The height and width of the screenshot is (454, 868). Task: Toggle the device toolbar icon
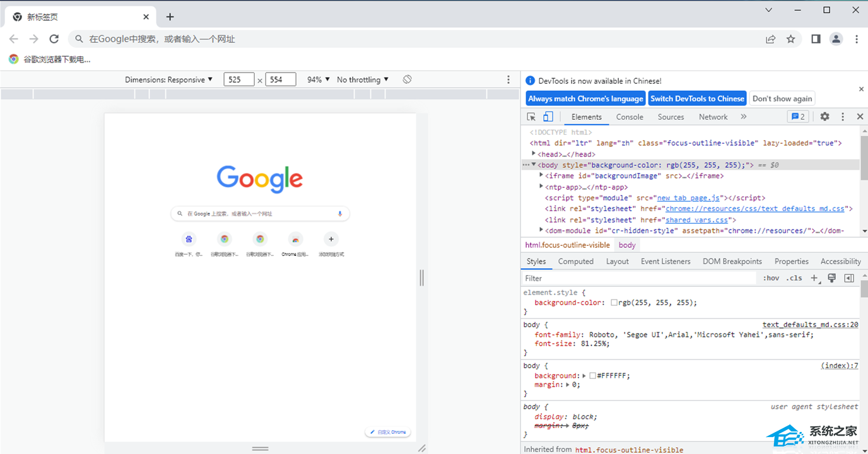click(548, 117)
